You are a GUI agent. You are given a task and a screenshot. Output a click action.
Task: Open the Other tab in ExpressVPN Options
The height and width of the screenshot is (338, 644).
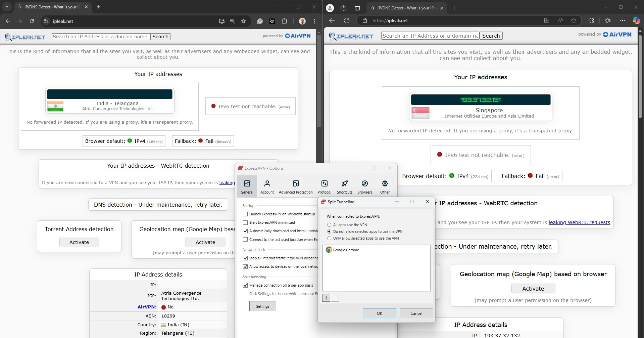[385, 187]
